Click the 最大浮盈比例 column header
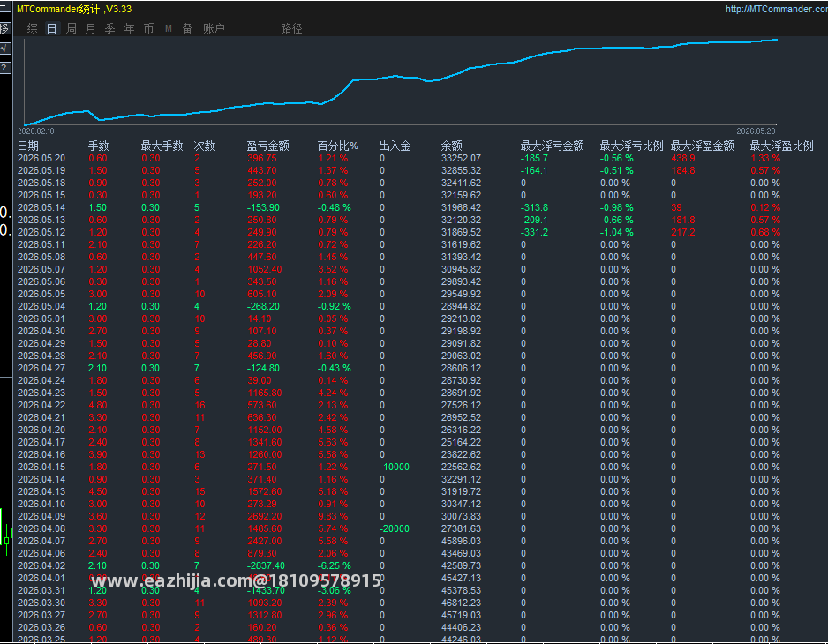 point(781,146)
